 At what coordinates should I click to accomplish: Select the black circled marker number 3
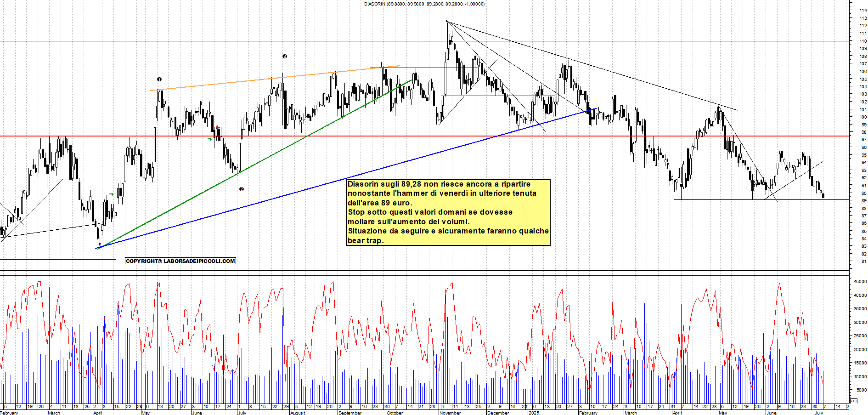(285, 57)
